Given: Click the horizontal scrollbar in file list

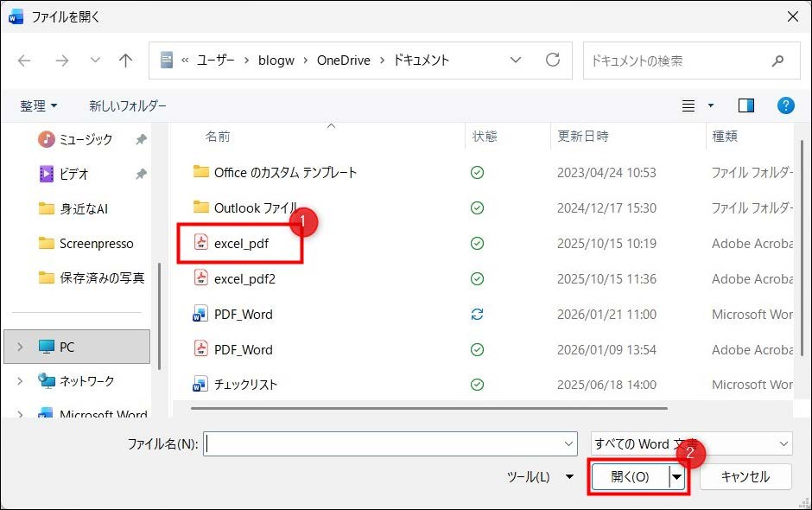Looking at the screenshot, I should 428,408.
